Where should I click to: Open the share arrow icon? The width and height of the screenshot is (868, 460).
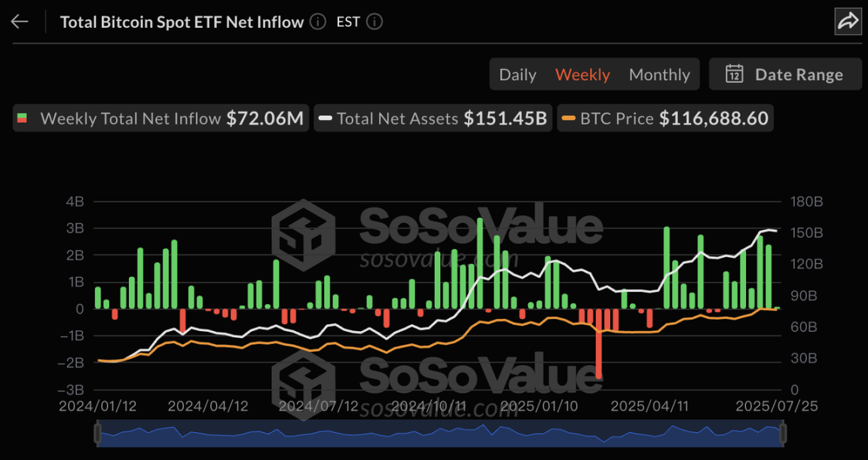(848, 22)
